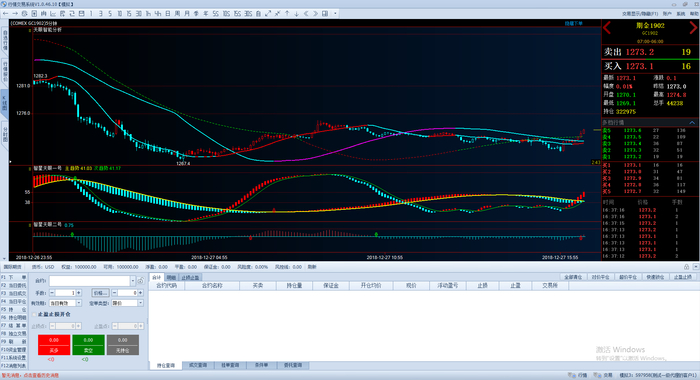Click the forward arrow toolbar icon
The image size is (700, 380).
[x=15, y=14]
